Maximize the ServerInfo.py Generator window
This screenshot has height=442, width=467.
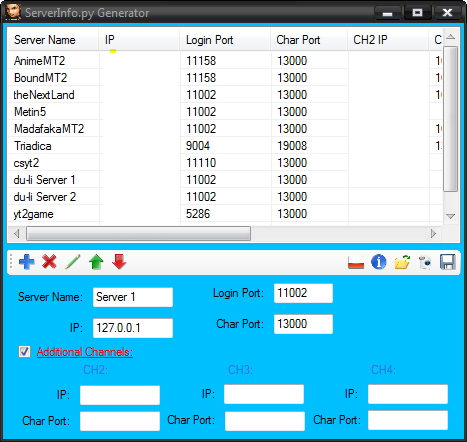pos(417,13)
